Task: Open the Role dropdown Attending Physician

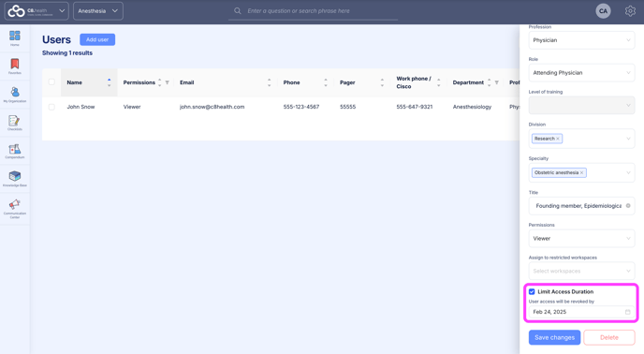Action: click(x=581, y=73)
